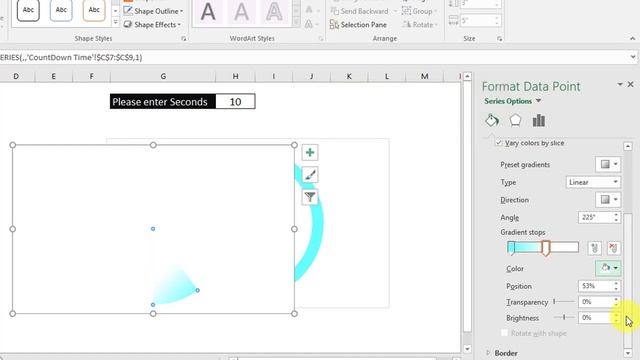This screenshot has height=360, width=640.
Task: Increase the Angle spinner value
Action: 616,215
